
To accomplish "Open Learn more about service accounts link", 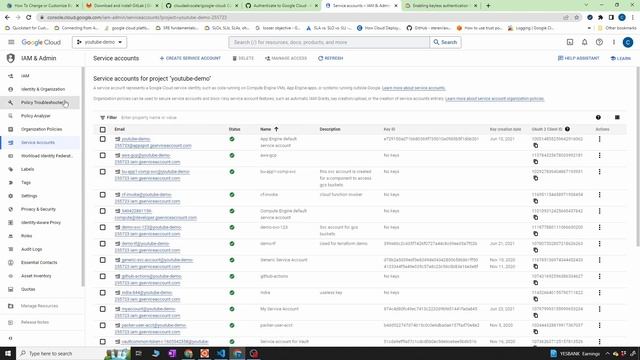I will point(413,88).
